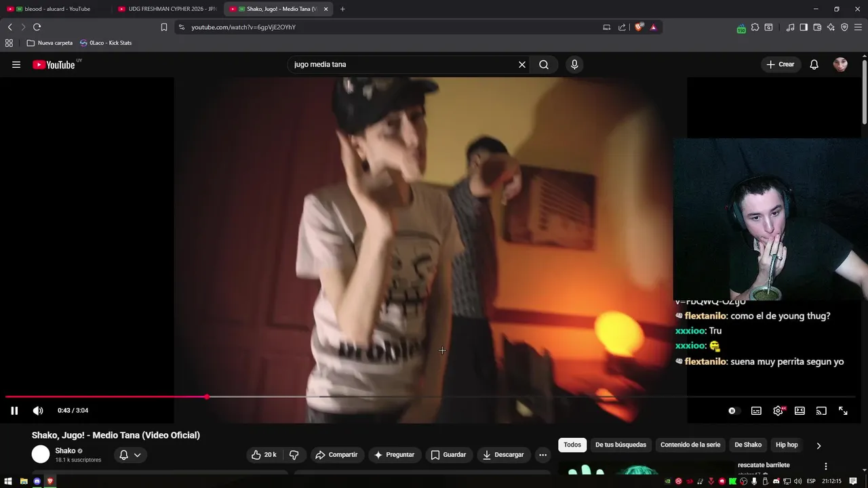Run the search with the magnifier button
This screenshot has height=488, width=868.
[544, 64]
